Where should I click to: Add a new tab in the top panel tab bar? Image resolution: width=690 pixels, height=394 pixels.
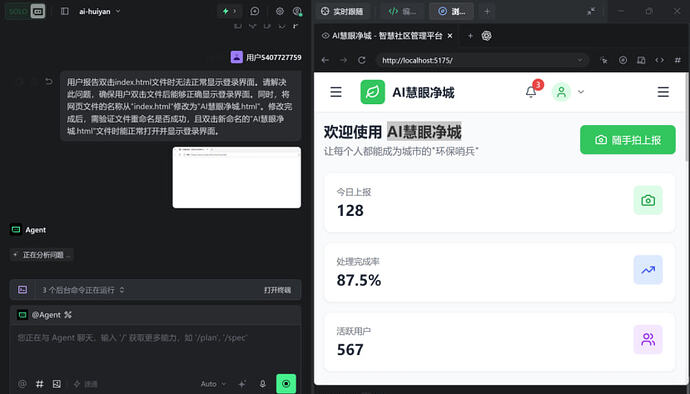(x=487, y=11)
